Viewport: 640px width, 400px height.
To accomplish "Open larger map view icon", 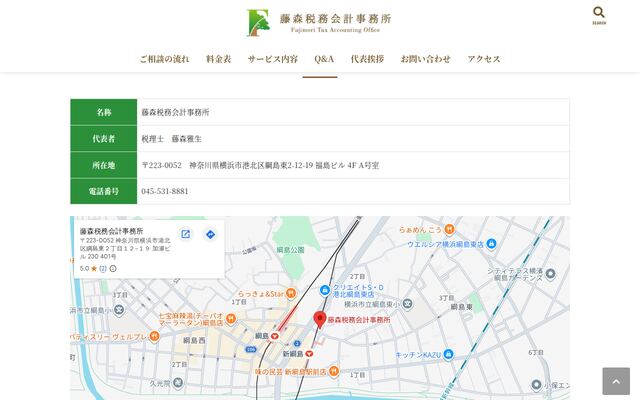I will (185, 234).
